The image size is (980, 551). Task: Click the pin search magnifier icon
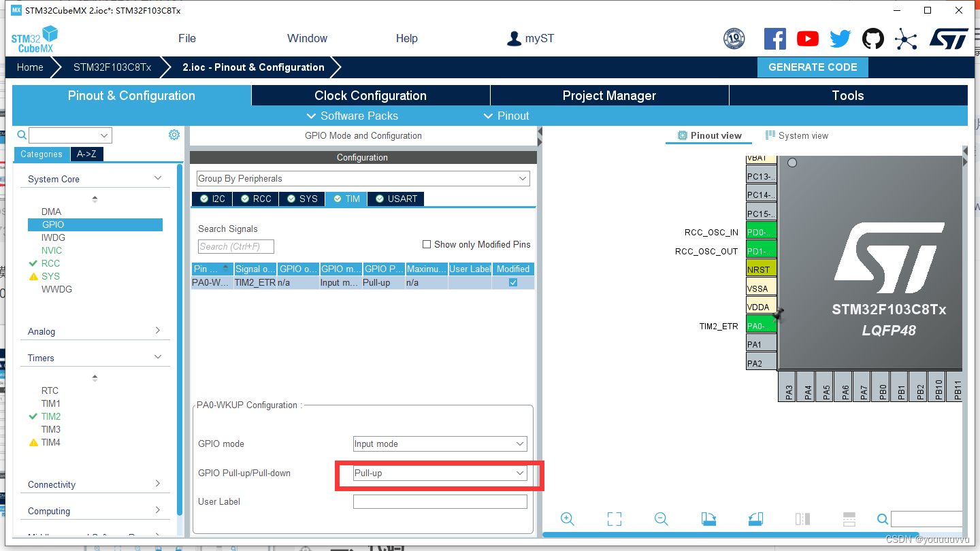coord(883,519)
